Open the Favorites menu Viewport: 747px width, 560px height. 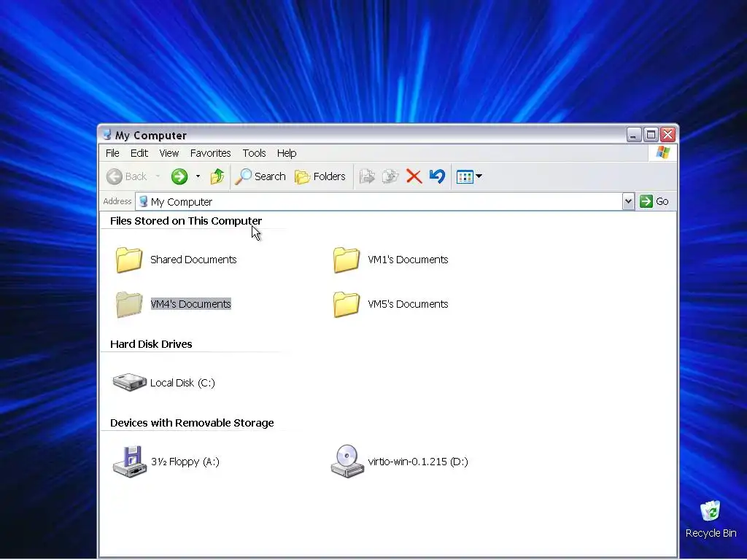210,153
